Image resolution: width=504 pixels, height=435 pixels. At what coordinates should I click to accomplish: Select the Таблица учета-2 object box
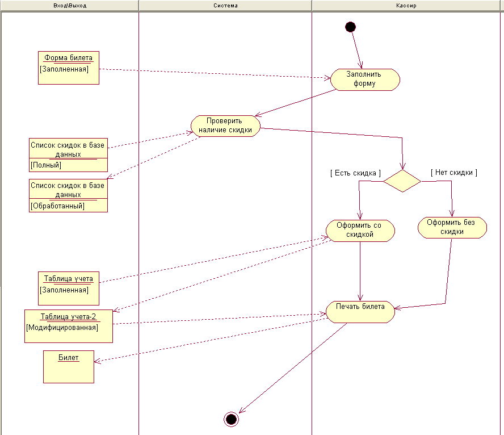[x=69, y=326]
